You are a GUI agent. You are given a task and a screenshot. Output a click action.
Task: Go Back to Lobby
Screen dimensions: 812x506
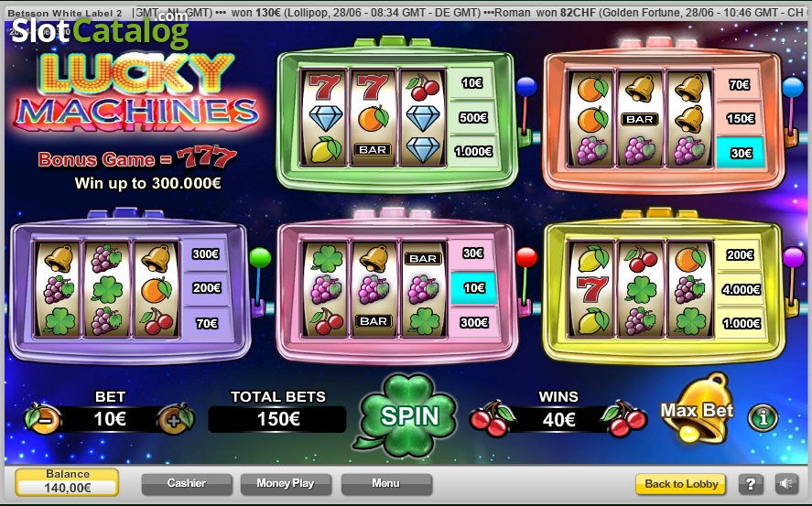coord(680,484)
